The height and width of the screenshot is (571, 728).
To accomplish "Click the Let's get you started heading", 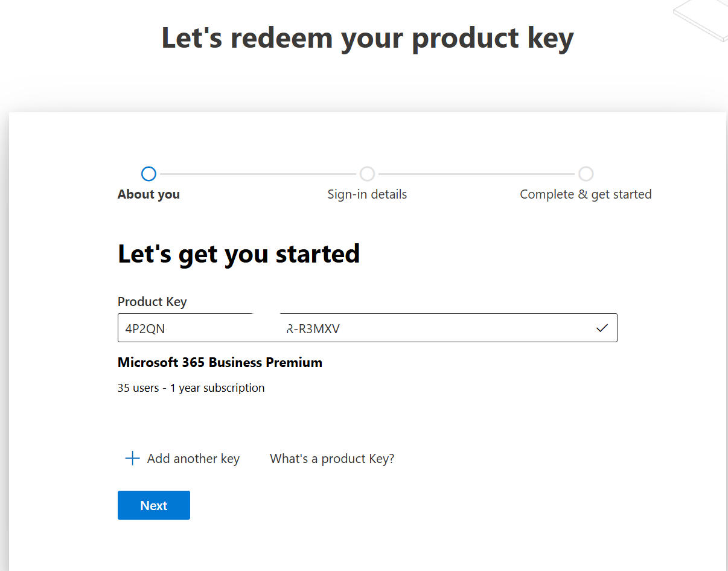I will click(x=238, y=254).
